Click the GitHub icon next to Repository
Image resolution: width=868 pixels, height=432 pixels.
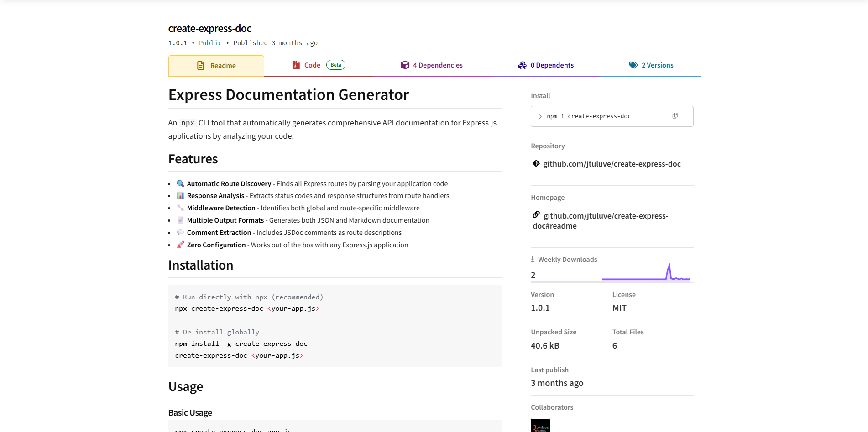tap(535, 163)
